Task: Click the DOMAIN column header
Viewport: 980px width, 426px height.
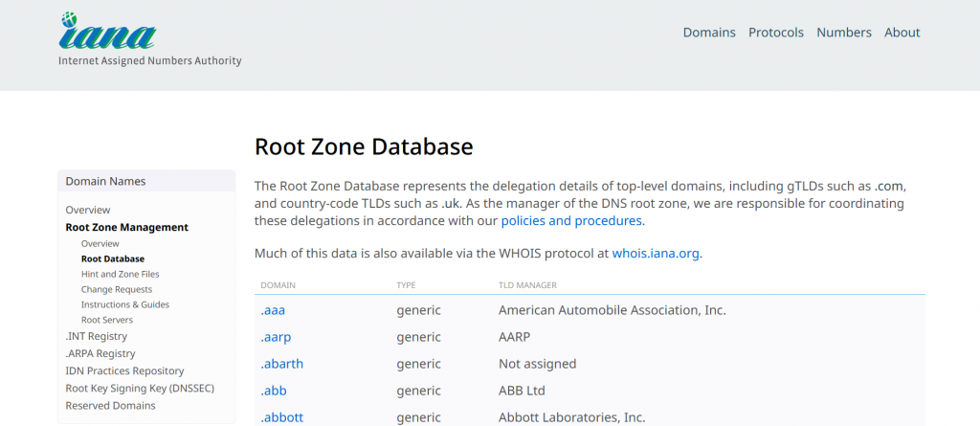Action: click(x=278, y=285)
